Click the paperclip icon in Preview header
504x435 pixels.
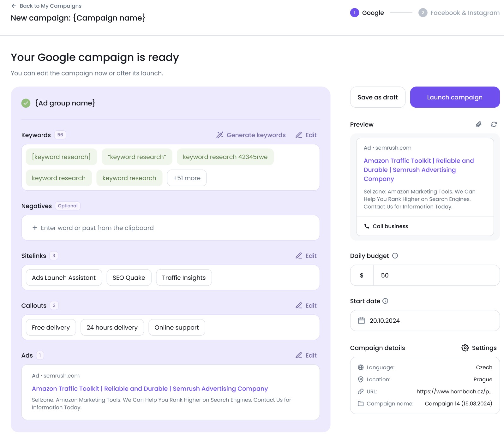(479, 124)
